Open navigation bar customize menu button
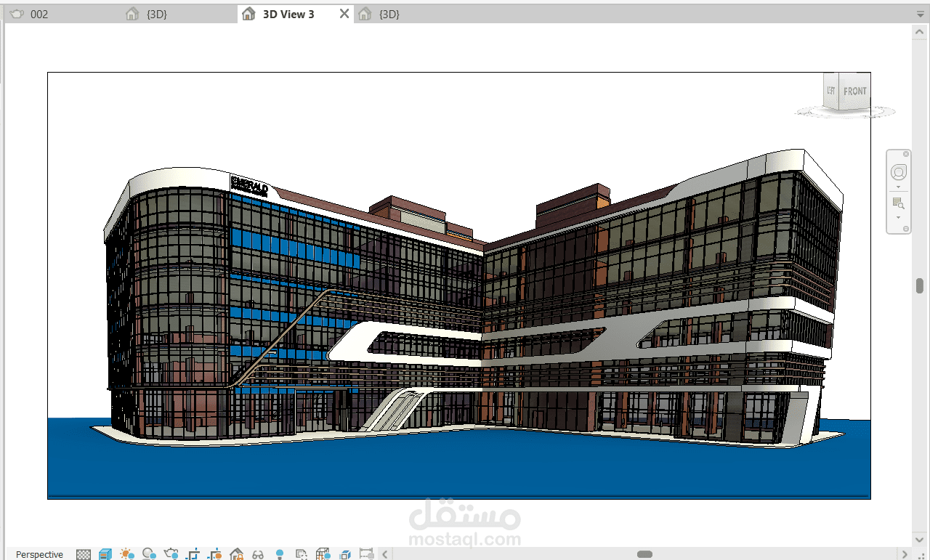Image resolution: width=930 pixels, height=560 pixels. (906, 229)
